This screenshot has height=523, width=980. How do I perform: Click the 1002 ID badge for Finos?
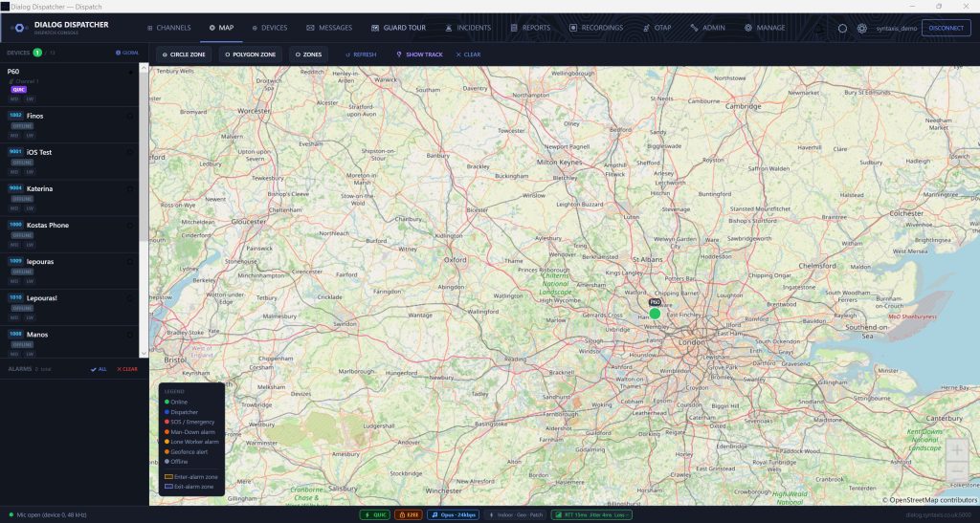pyautogui.click(x=15, y=116)
